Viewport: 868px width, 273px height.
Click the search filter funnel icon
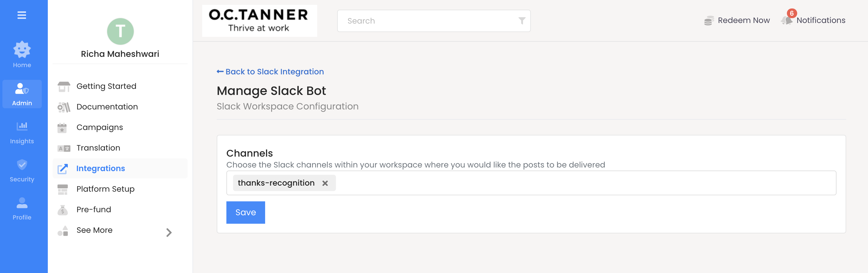click(x=521, y=21)
